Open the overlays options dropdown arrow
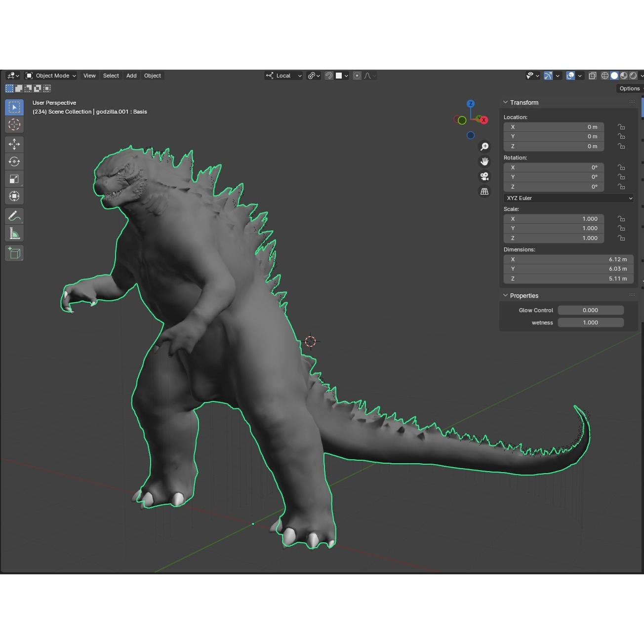 tap(580, 76)
